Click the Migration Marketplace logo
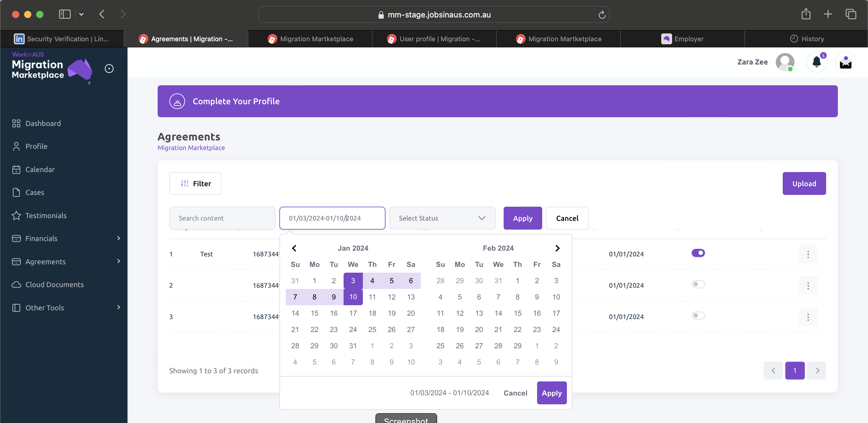Image resolution: width=868 pixels, height=423 pixels. [x=52, y=68]
